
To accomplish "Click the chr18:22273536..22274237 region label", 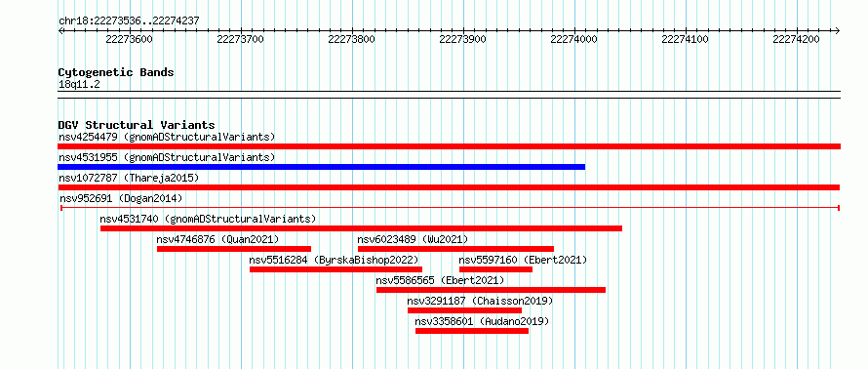I will pyautogui.click(x=129, y=21).
